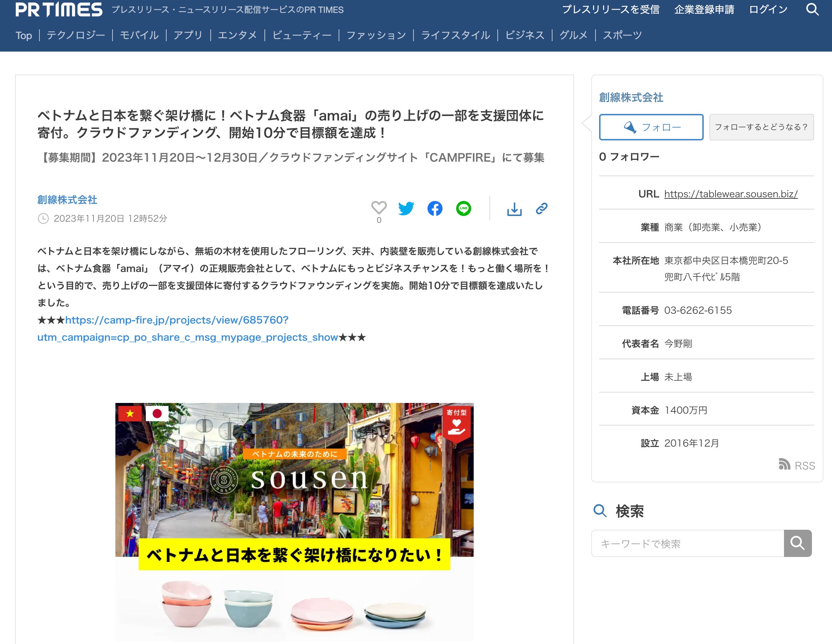The height and width of the screenshot is (644, 832).
Task: Click the PR TIMES logo
Action: click(59, 10)
